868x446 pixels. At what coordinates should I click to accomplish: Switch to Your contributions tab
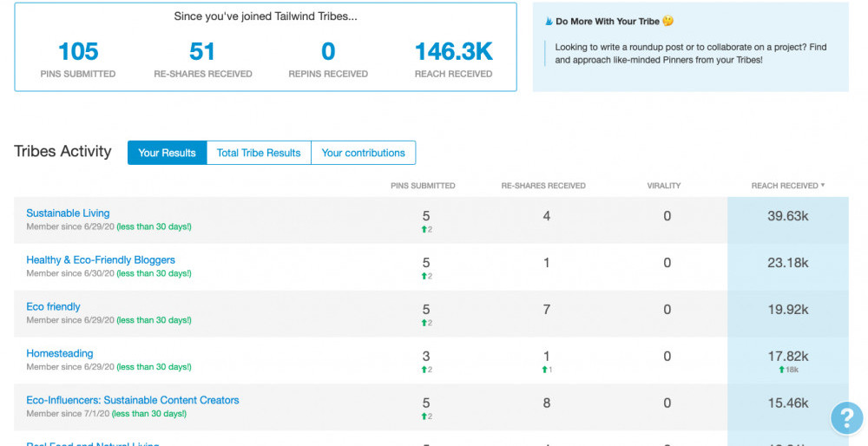pyautogui.click(x=363, y=153)
